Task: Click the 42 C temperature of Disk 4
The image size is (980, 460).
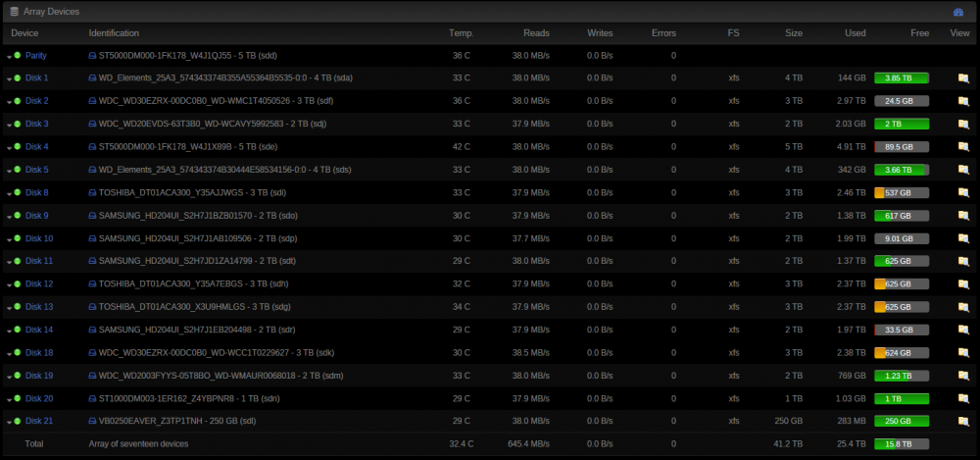Action: 462,146
